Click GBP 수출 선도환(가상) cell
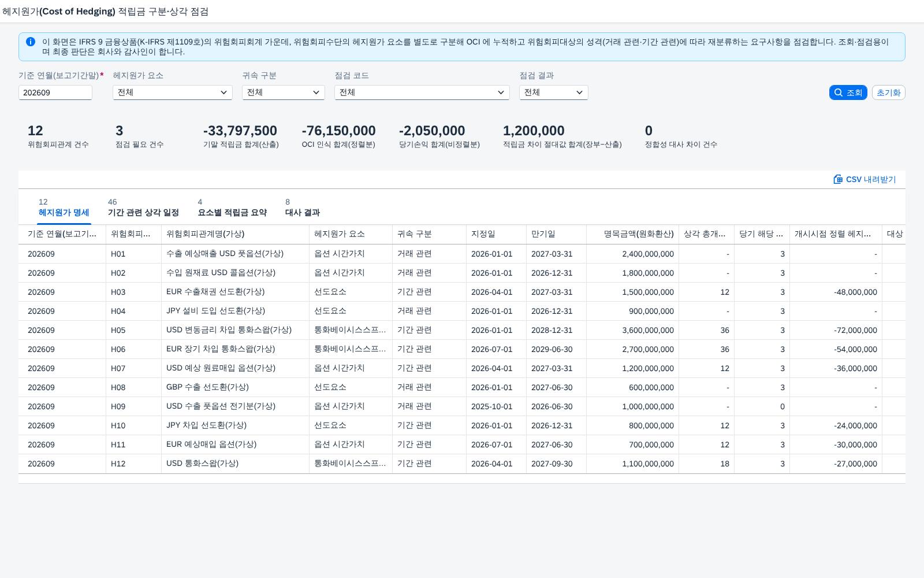Image resolution: width=924 pixels, height=578 pixels. click(235, 387)
